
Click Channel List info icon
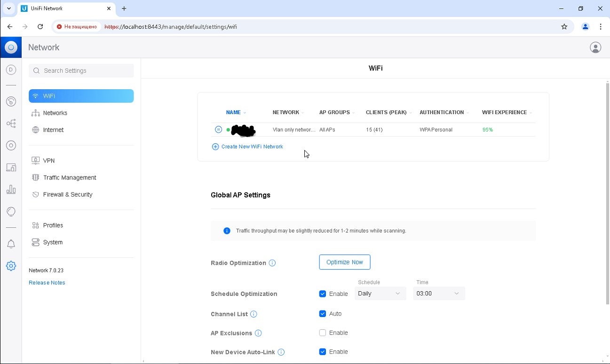pos(254,314)
